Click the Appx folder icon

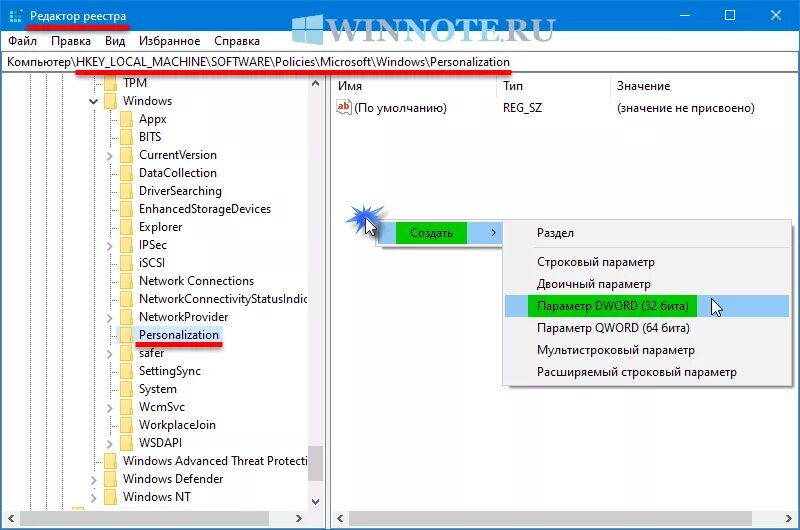point(127,119)
